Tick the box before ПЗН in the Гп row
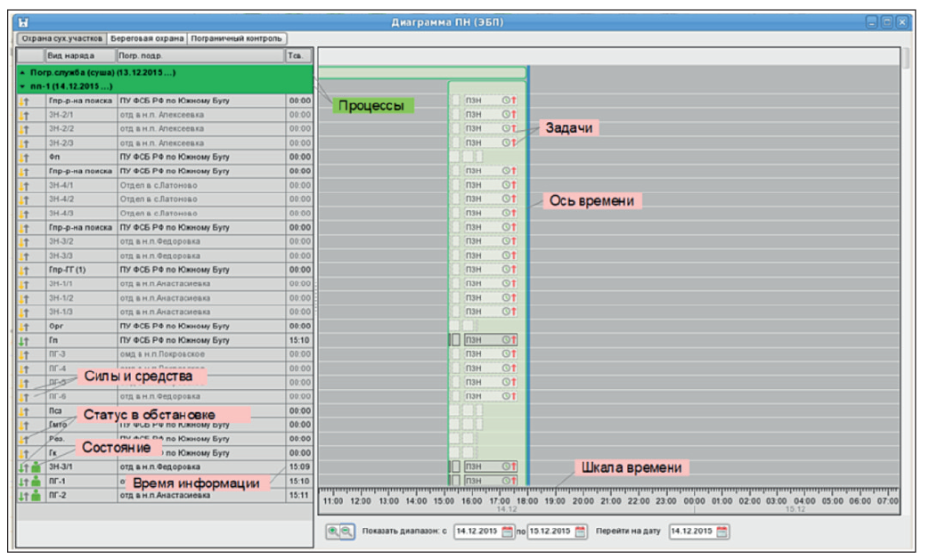Screen dimensions: 929x560 456,340
